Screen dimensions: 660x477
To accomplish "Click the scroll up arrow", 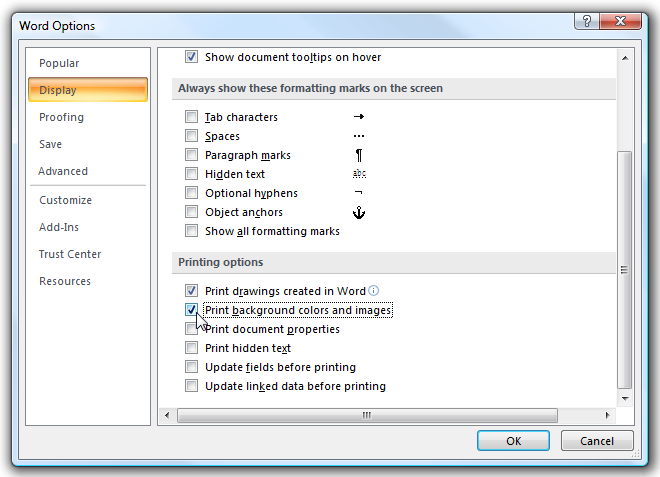I will (625, 58).
